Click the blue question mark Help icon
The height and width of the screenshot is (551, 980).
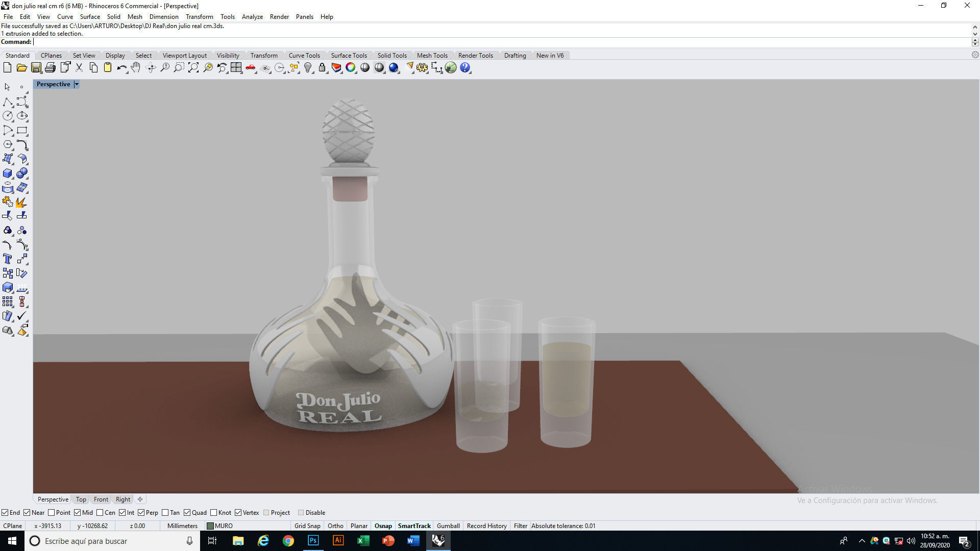click(x=465, y=67)
